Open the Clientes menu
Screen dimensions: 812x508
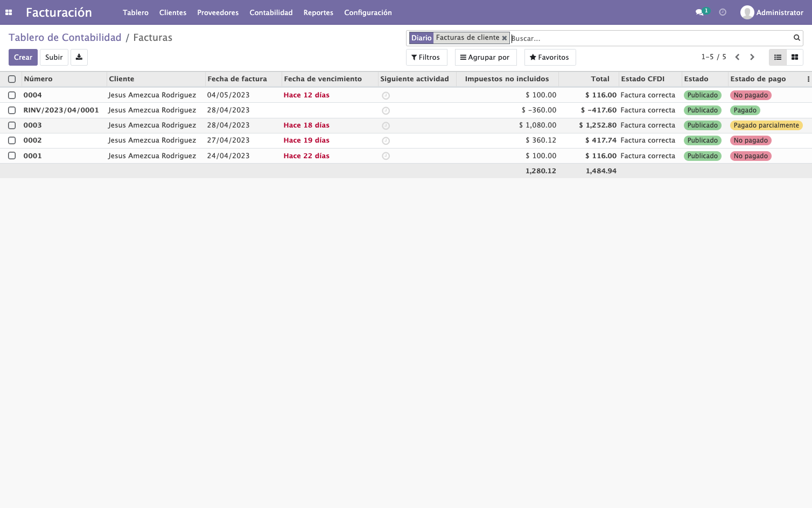(x=173, y=12)
